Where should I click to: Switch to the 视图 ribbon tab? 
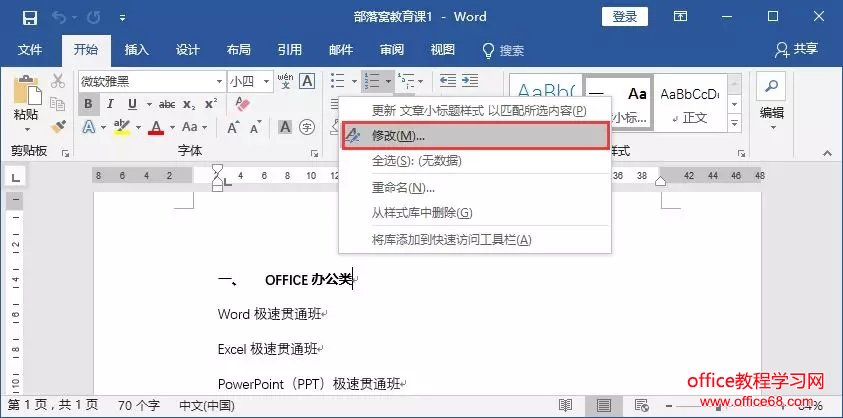[443, 50]
